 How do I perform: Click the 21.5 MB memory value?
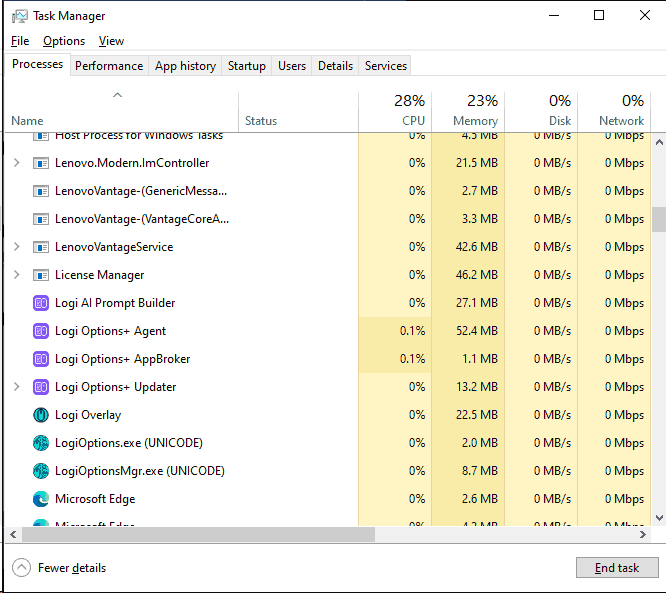pos(477,163)
